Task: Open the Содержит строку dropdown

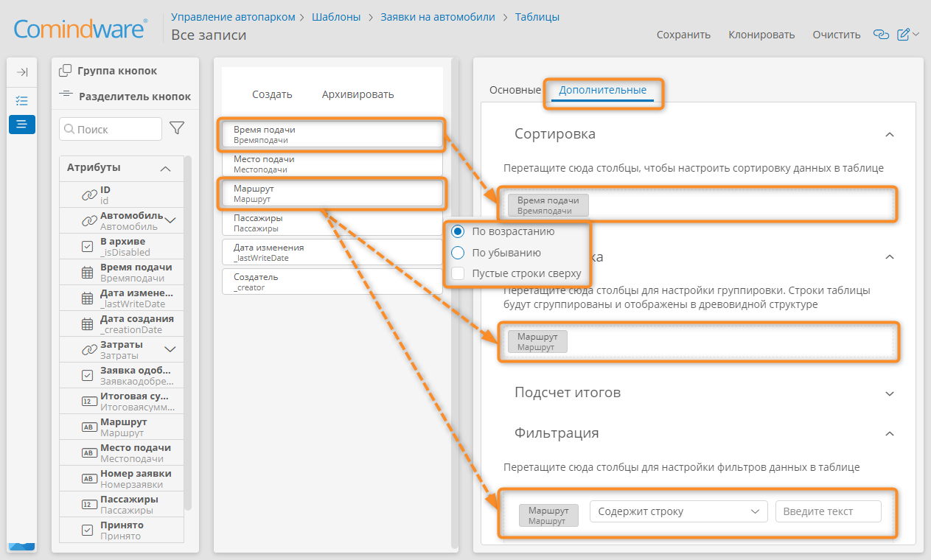Action: click(x=679, y=511)
